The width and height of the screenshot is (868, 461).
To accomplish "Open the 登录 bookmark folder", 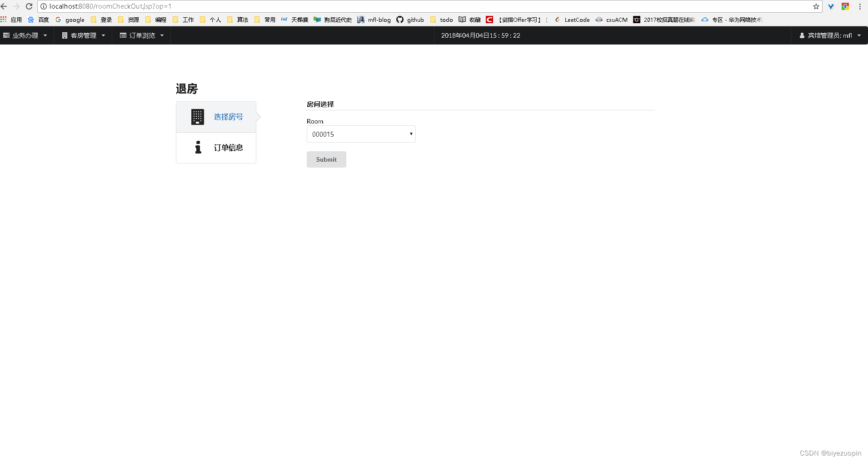I will (101, 20).
